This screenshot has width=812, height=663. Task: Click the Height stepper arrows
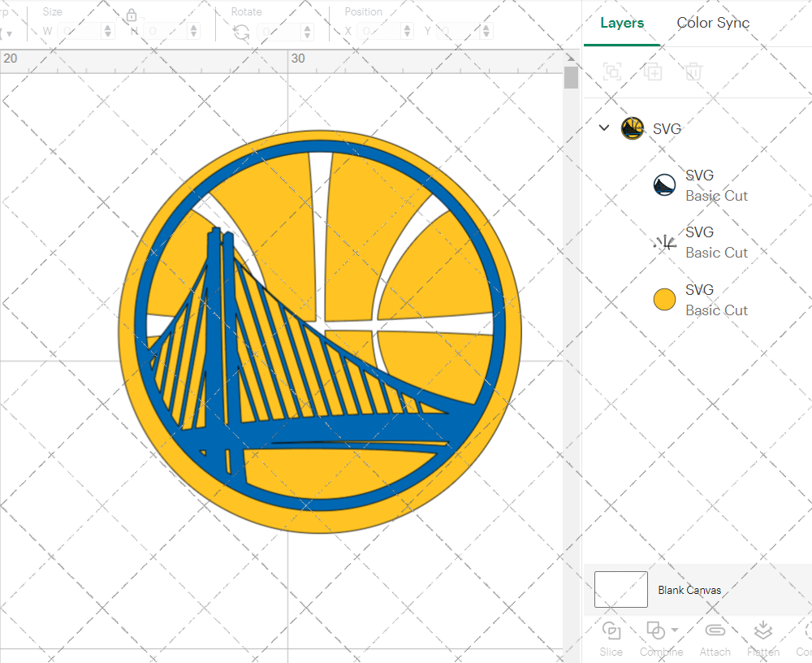[194, 32]
